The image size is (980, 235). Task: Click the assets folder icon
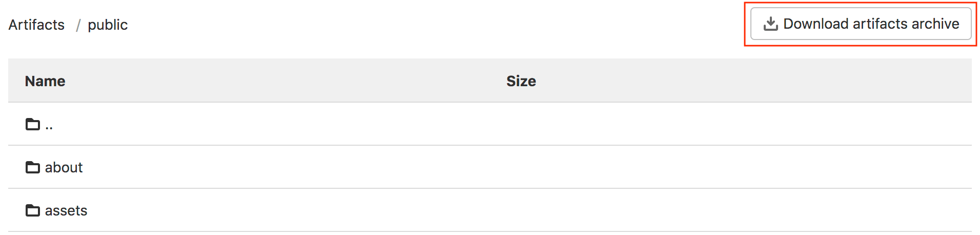33,210
